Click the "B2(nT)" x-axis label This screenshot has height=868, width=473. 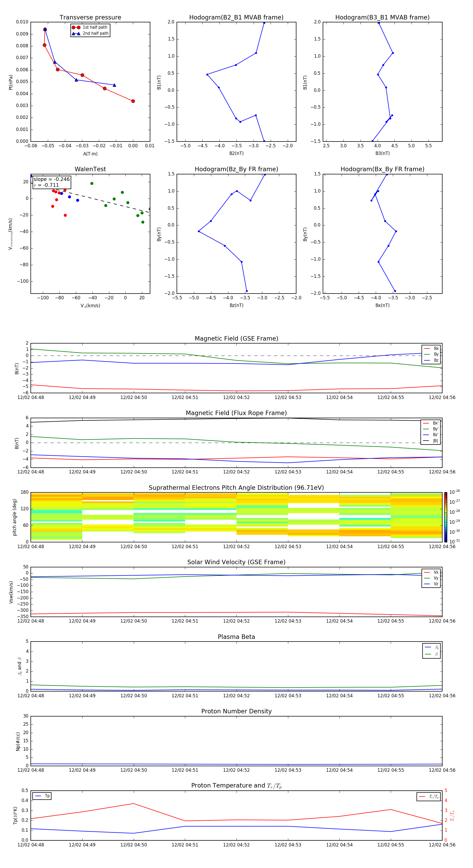pyautogui.click(x=236, y=153)
